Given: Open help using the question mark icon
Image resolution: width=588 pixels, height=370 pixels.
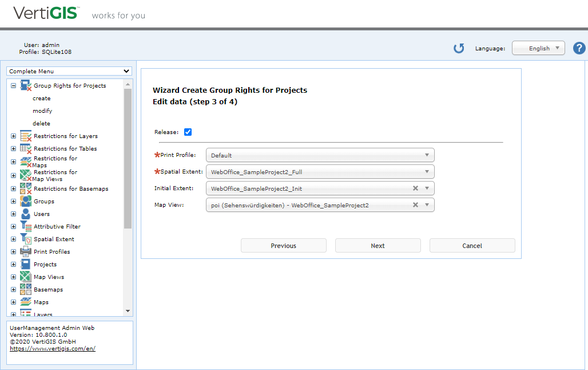Looking at the screenshot, I should click(x=579, y=48).
